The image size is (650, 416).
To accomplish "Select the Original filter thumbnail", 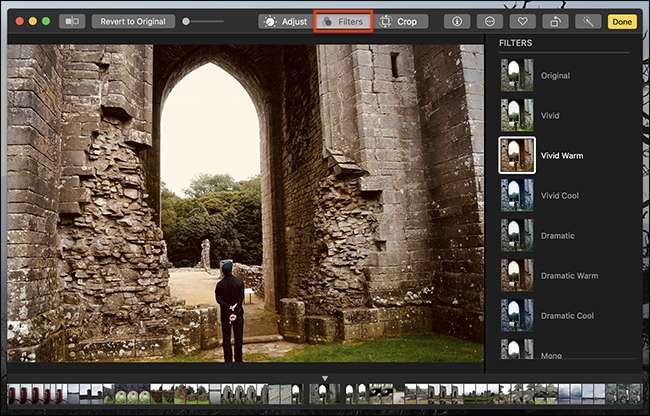I will tap(517, 76).
